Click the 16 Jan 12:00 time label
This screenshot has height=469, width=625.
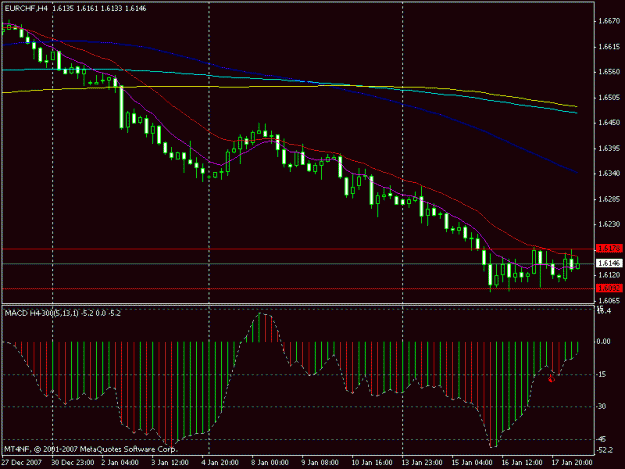click(x=521, y=463)
